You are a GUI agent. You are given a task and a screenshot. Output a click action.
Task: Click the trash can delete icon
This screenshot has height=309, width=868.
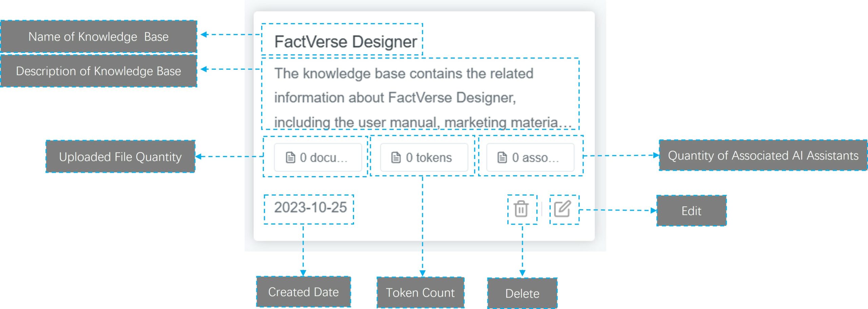click(521, 209)
